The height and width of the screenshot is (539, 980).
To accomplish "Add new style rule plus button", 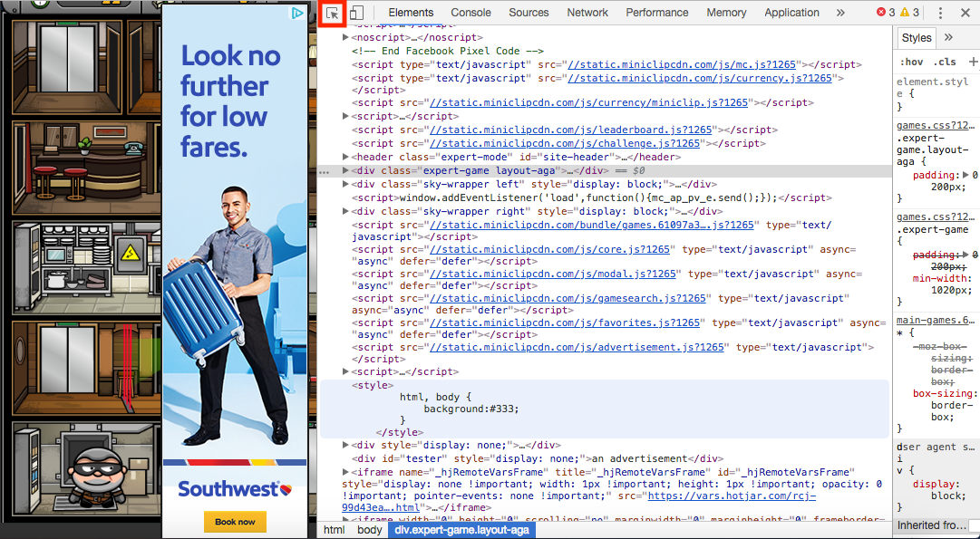I will [973, 62].
